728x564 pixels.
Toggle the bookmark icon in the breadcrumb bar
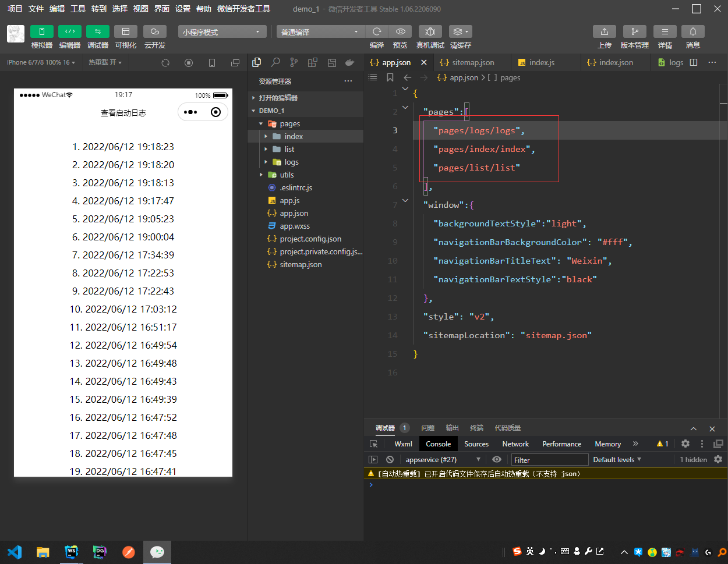click(390, 77)
